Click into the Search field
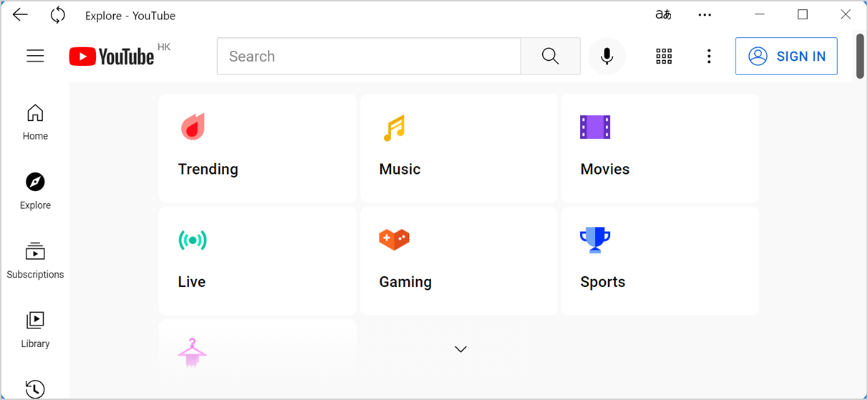Viewport: 868px width, 400px height. click(369, 57)
